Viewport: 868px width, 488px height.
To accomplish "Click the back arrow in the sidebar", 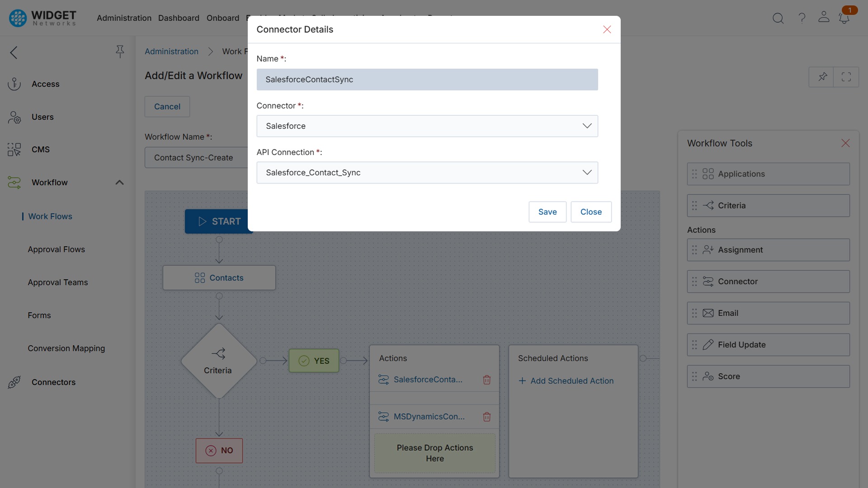I will click(x=14, y=52).
